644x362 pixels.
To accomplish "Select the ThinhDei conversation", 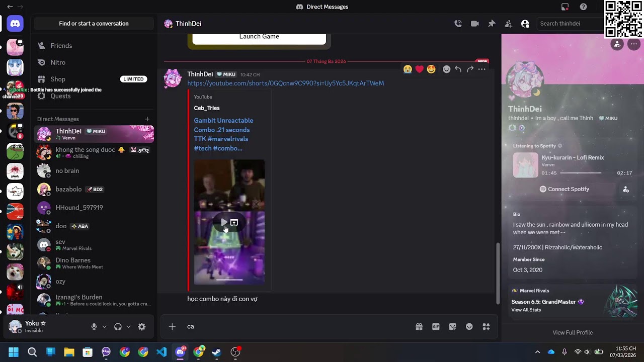I will tap(94, 134).
